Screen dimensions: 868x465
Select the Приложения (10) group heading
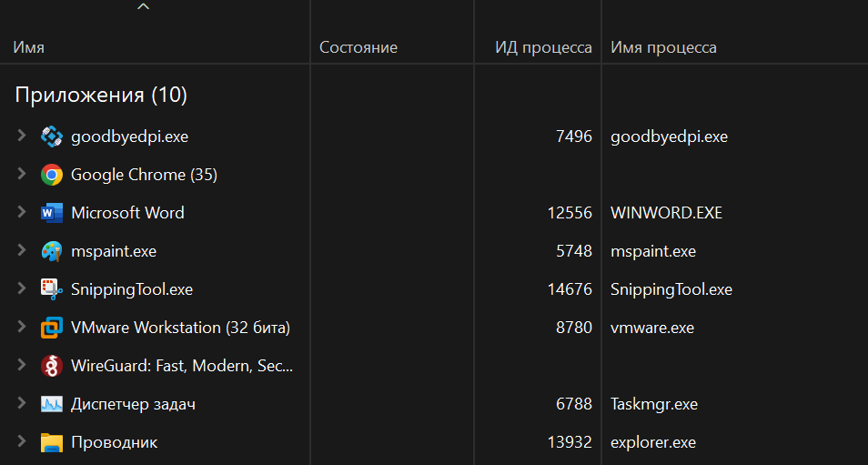click(x=101, y=95)
